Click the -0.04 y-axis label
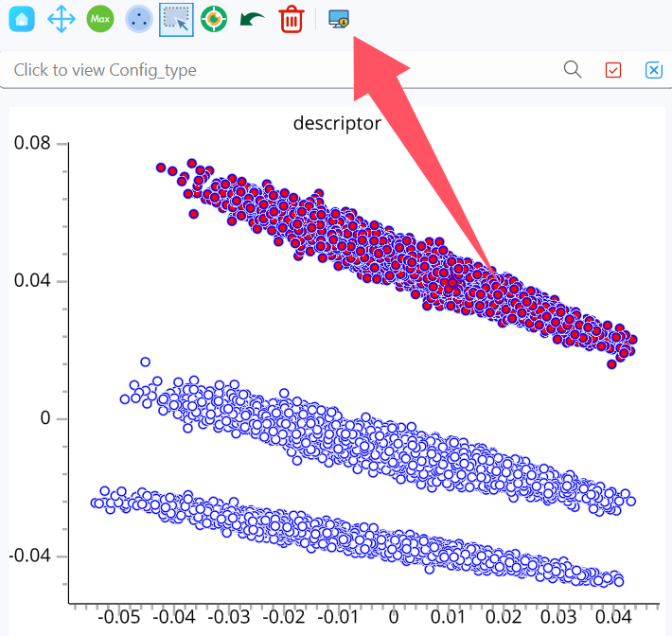Image resolution: width=672 pixels, height=636 pixels. coord(30,556)
